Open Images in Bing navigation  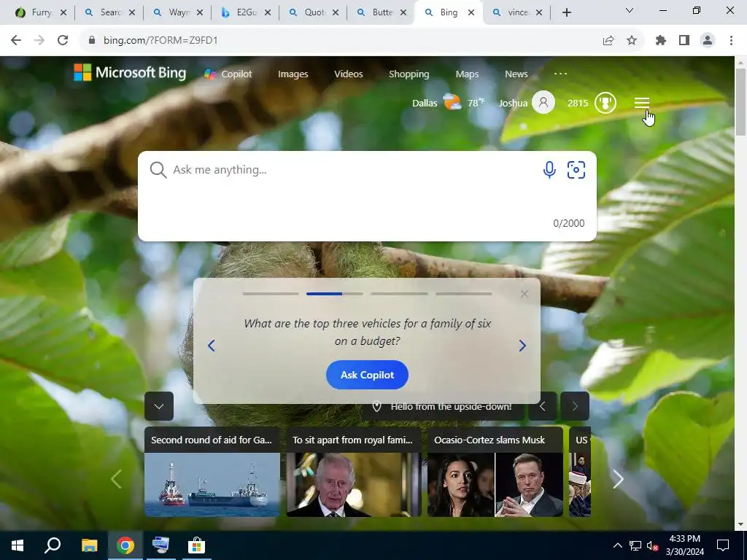click(x=293, y=74)
